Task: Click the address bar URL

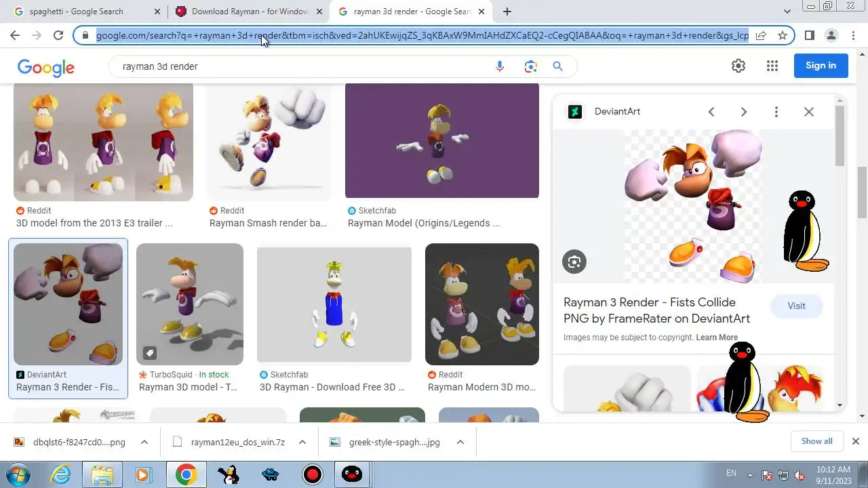Action: click(x=422, y=35)
